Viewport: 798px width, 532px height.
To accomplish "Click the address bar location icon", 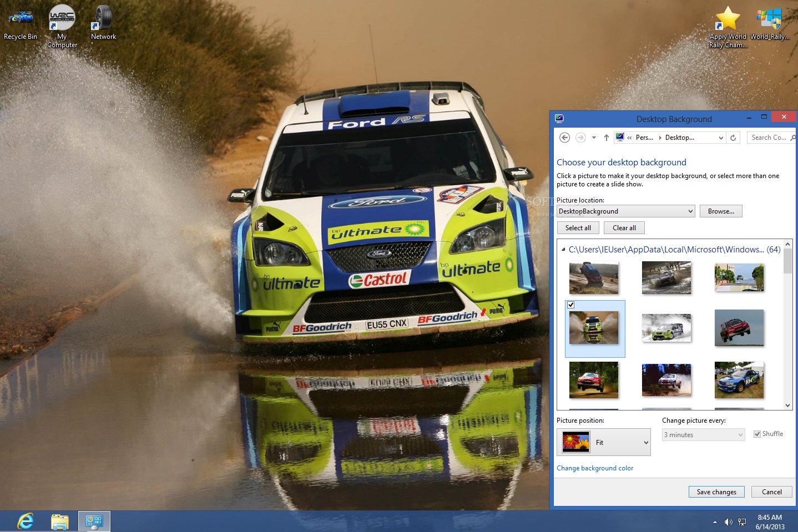I will pyautogui.click(x=620, y=137).
